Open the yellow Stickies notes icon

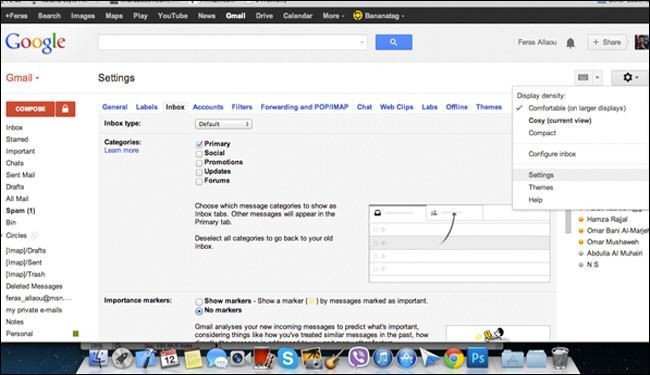[x=193, y=358]
